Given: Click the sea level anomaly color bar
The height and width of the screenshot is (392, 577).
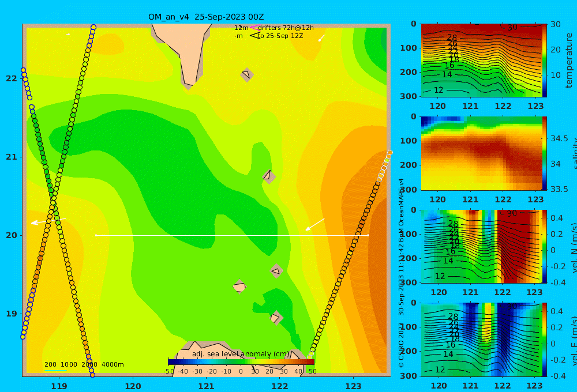Looking at the screenshot, I should pos(241,362).
